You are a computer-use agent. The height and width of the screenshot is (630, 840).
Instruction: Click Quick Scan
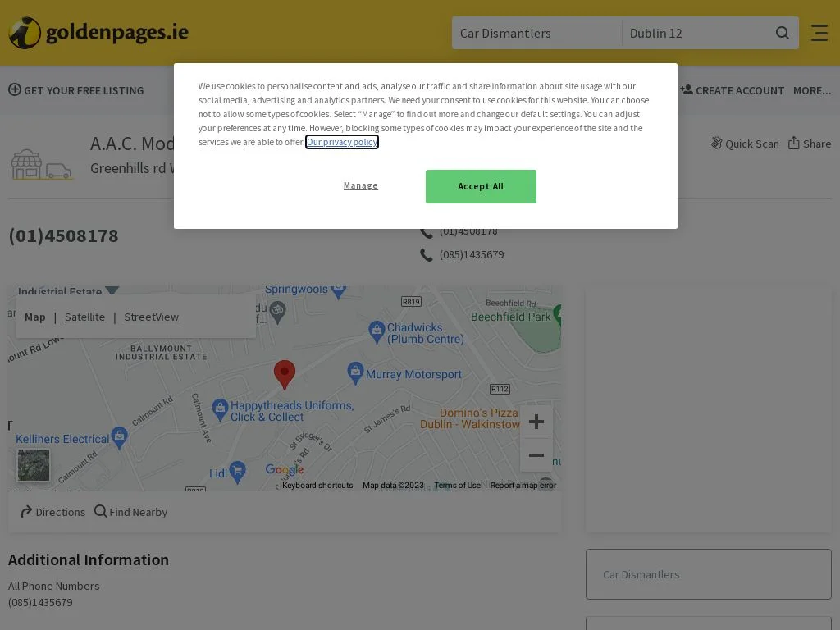click(745, 144)
